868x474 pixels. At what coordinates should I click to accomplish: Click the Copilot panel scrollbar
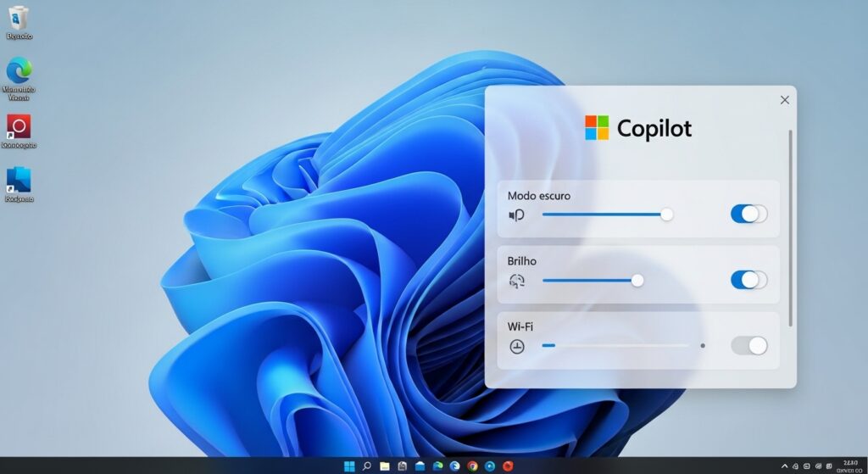pos(791,228)
